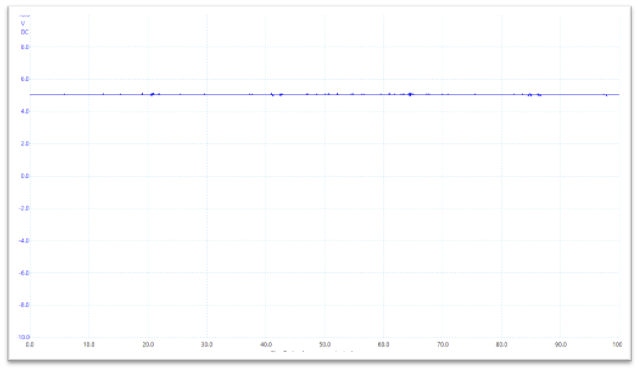Click the noise spike on trace near 20.0

click(x=152, y=94)
